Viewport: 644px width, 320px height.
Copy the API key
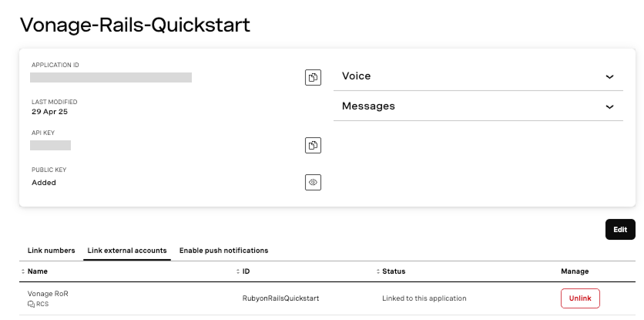[x=313, y=145]
